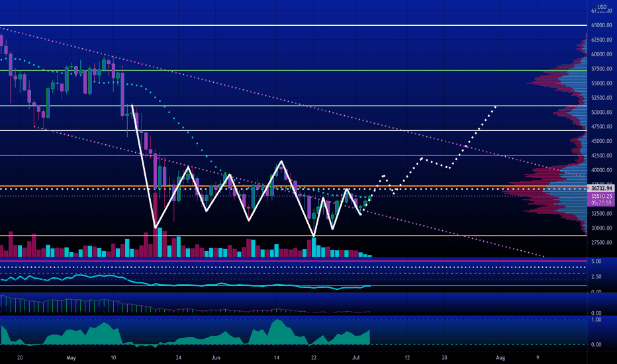Select the magenta horizontal line at indicator 5.00
This screenshot has height=364, width=617.
[293, 261]
